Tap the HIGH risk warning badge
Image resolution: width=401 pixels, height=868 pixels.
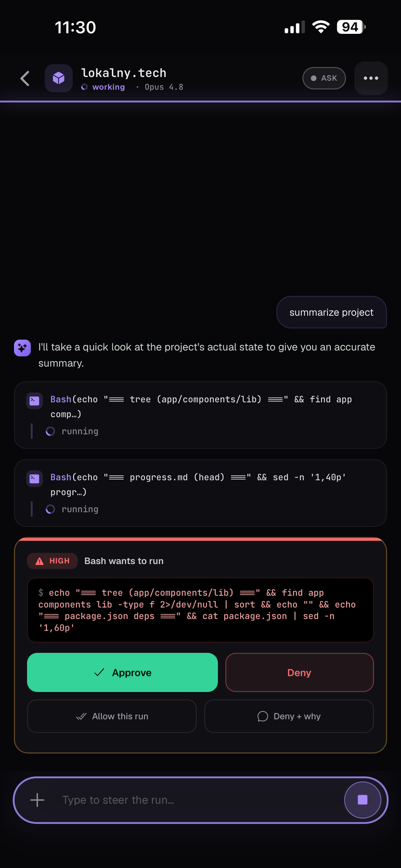pyautogui.click(x=53, y=561)
